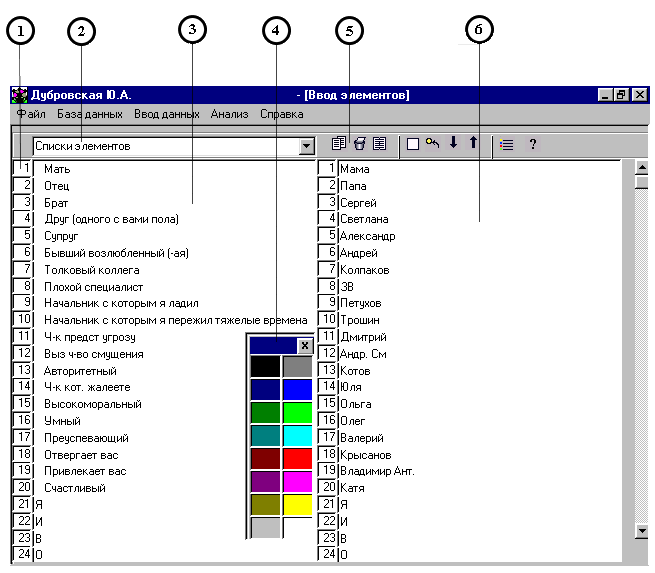Click row number 10 in right list
This screenshot has height=573, width=655.
click(x=328, y=319)
